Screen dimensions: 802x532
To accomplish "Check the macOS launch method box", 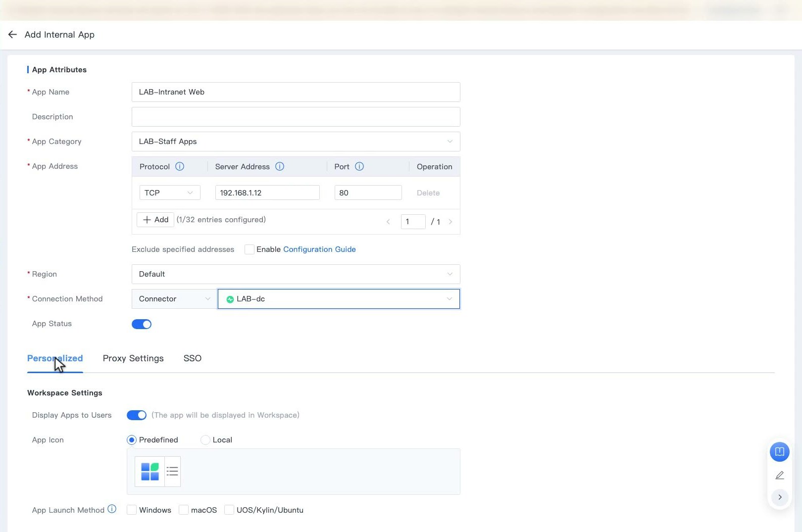I will point(184,510).
